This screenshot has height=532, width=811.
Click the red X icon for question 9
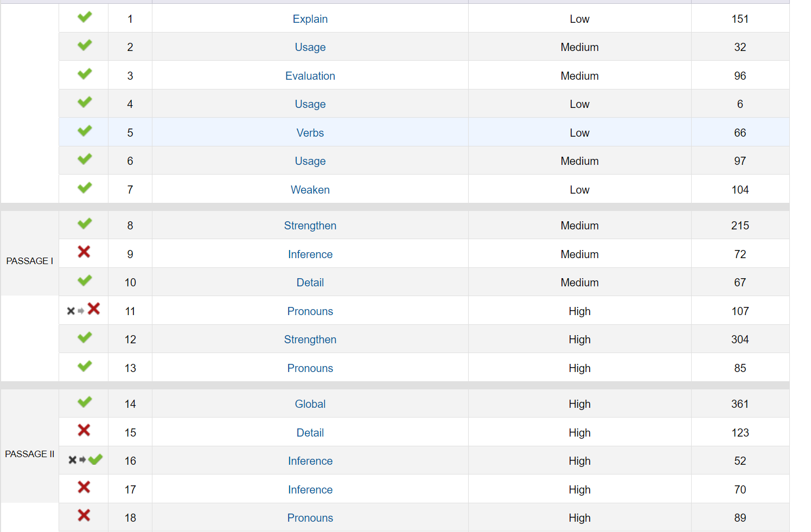(84, 252)
